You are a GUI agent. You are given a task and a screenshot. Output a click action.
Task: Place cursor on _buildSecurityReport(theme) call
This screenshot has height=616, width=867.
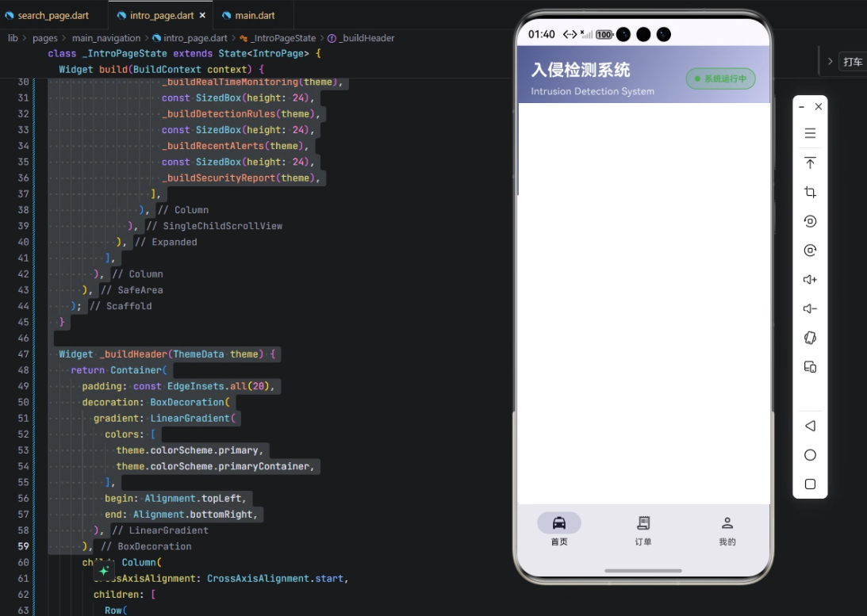coord(240,178)
